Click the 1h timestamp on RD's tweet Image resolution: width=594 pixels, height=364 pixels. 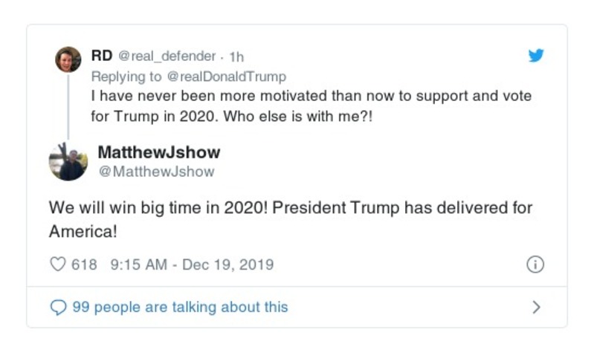(236, 56)
